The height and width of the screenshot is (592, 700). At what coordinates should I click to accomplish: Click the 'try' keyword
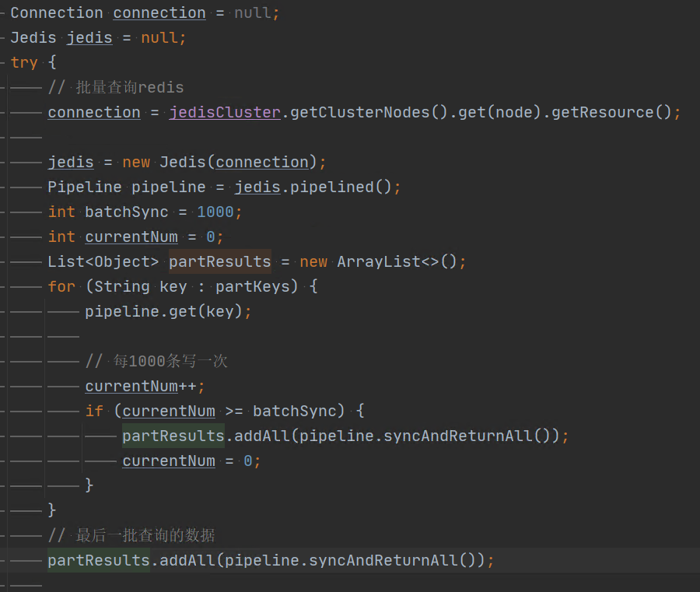(x=24, y=62)
